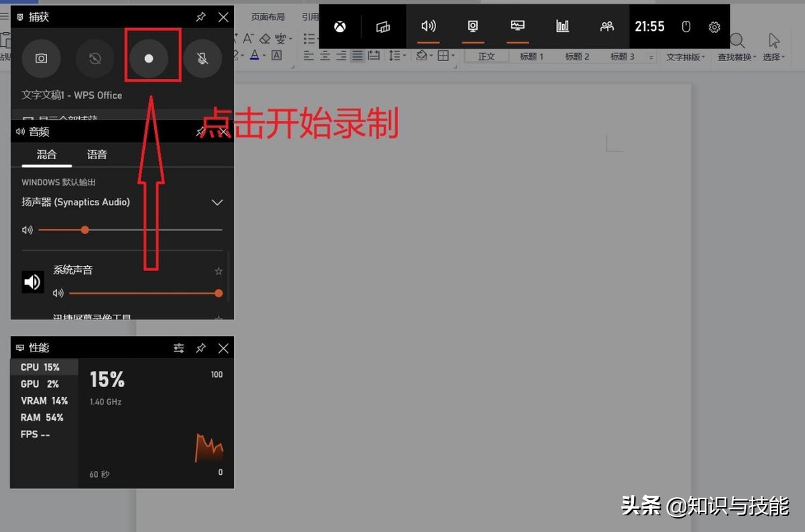Take a screenshot with the camera icon
This screenshot has height=532, width=805.
42,58
